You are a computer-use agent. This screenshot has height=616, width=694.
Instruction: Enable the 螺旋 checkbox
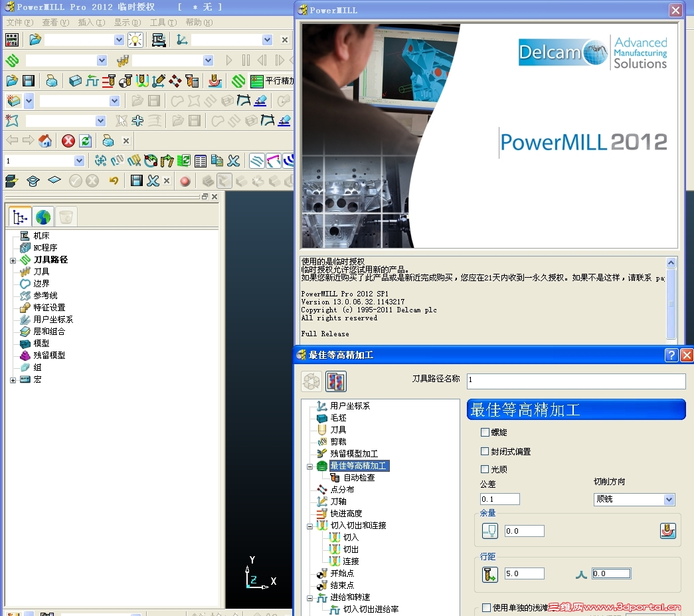pos(485,432)
